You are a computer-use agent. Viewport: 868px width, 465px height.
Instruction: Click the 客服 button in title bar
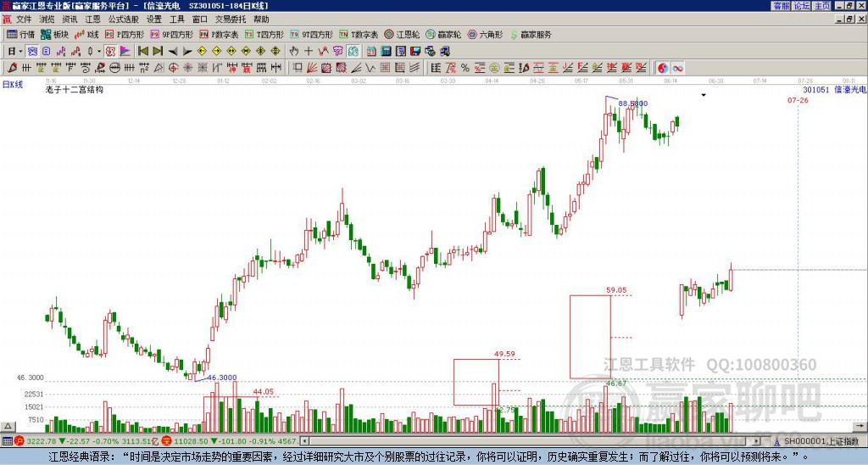pyautogui.click(x=781, y=5)
